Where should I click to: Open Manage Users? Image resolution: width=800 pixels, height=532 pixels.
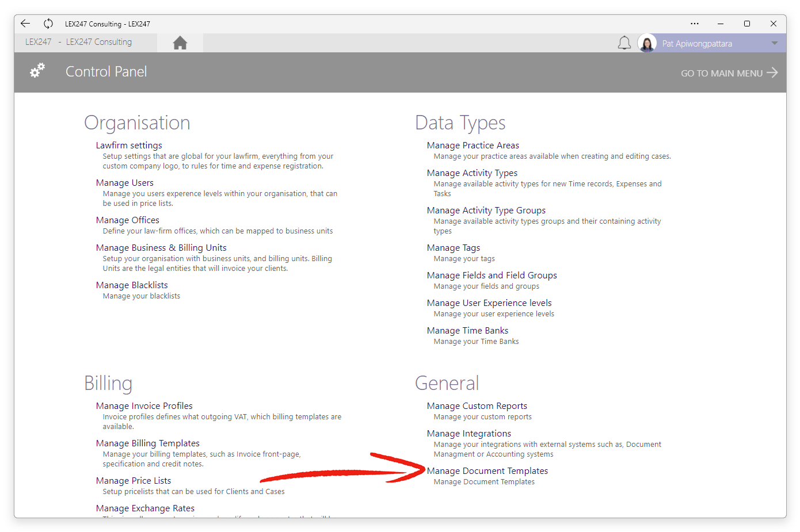coord(125,183)
